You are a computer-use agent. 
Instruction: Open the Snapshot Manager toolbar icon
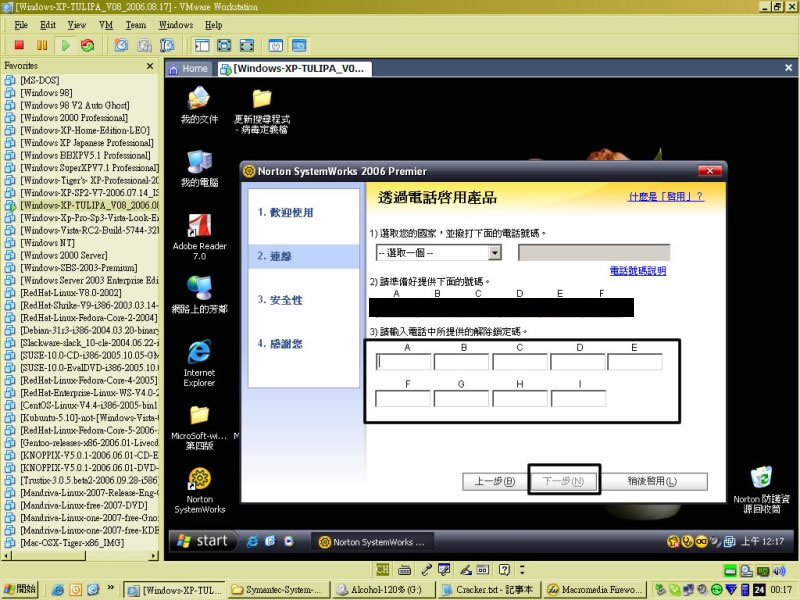(167, 45)
